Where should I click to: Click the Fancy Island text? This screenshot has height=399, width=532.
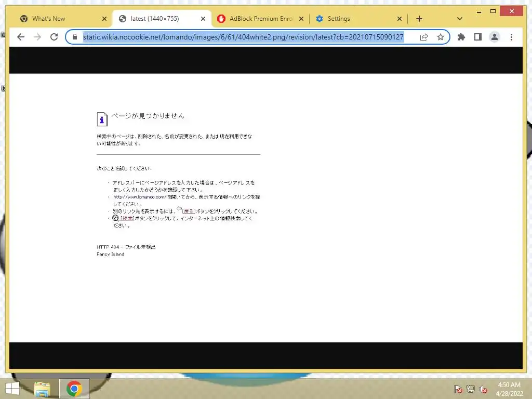click(110, 254)
